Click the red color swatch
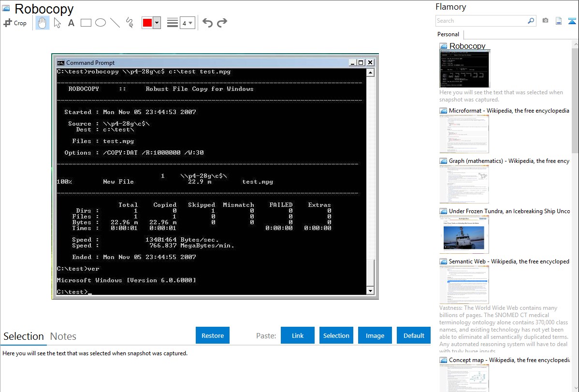Screen dimensions: 579x392 pyautogui.click(x=147, y=23)
